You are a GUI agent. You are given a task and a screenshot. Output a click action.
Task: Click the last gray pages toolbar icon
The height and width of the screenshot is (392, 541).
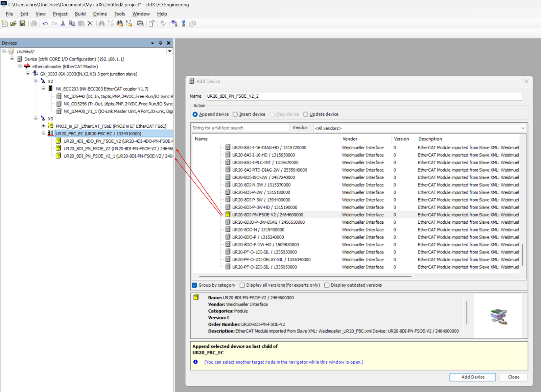click(193, 23)
